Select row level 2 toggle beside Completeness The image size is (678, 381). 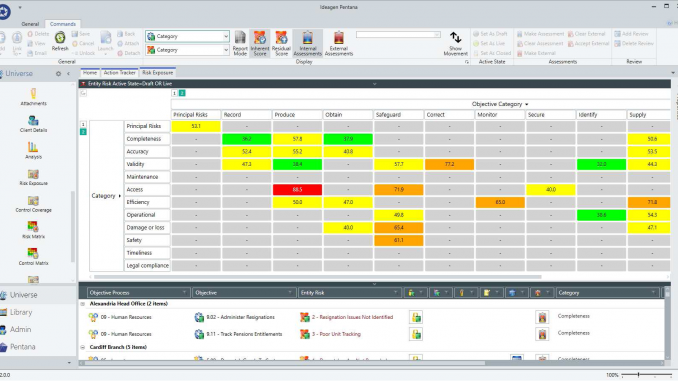[83, 132]
